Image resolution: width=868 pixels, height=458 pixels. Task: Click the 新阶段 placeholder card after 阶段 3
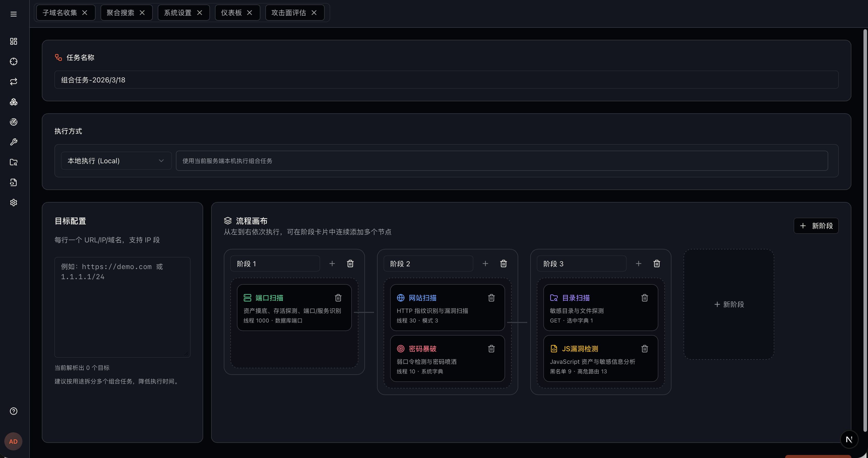click(x=728, y=304)
